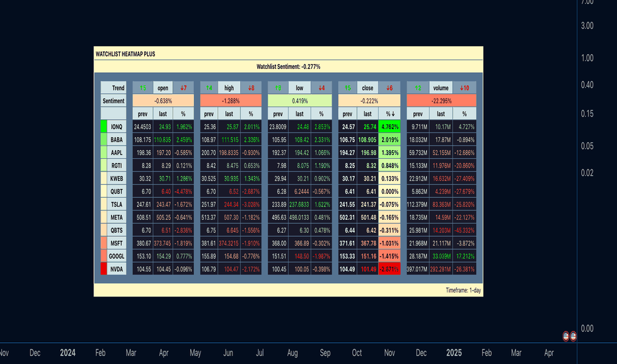Screen dimensions: 617x364
Task: Click the 3.00 price scale label
Action: click(587, 26)
